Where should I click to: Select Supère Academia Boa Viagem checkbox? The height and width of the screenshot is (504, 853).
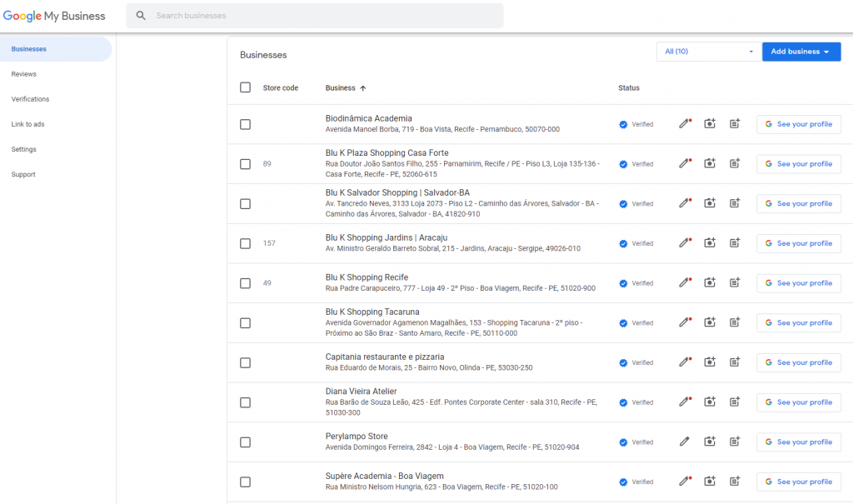pyautogui.click(x=246, y=482)
